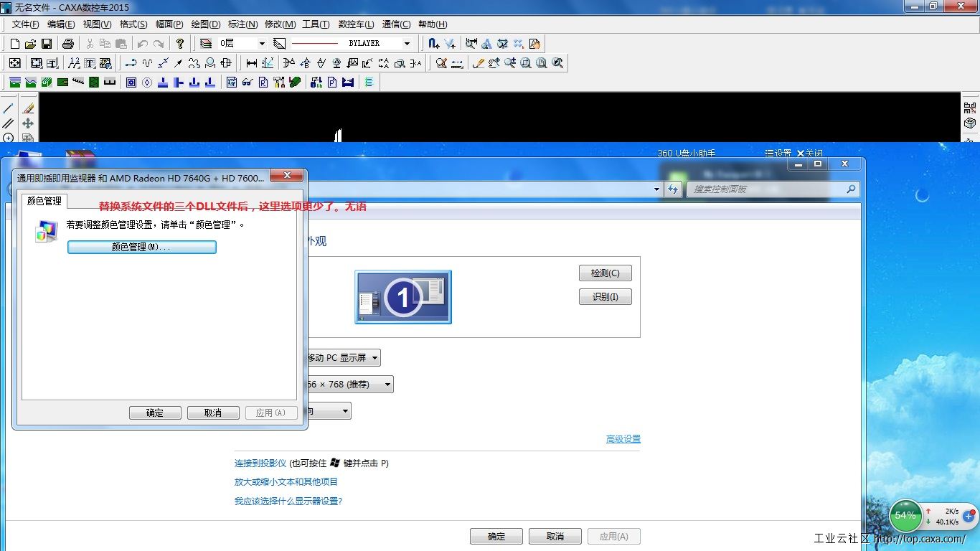Open the 绘图(D) menu
The height and width of the screenshot is (551, 980).
[x=205, y=24]
